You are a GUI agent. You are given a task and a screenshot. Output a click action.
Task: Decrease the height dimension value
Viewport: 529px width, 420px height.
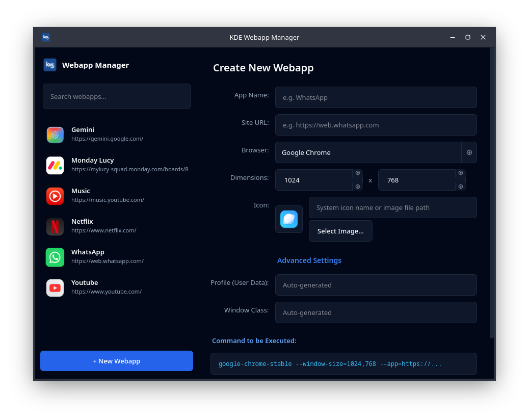tap(461, 187)
